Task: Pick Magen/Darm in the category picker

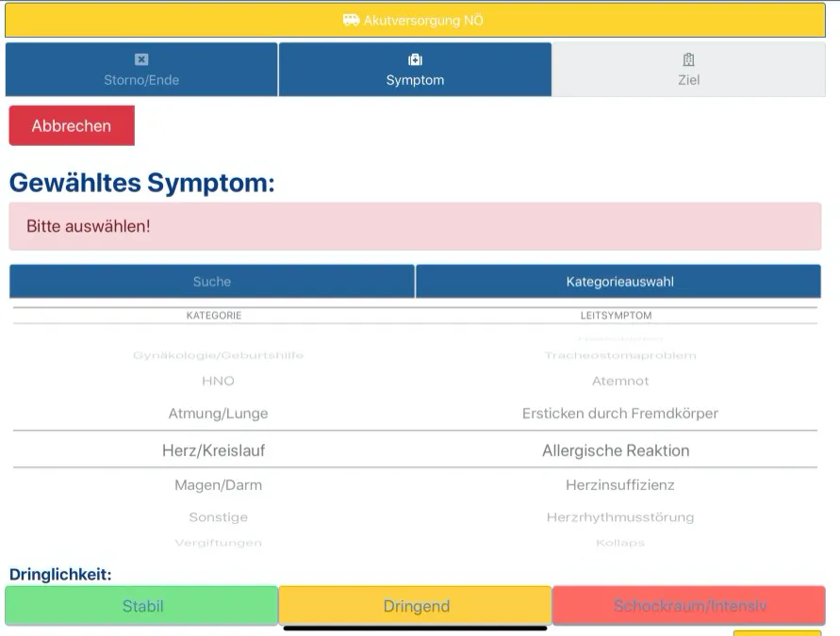Action: 218,485
